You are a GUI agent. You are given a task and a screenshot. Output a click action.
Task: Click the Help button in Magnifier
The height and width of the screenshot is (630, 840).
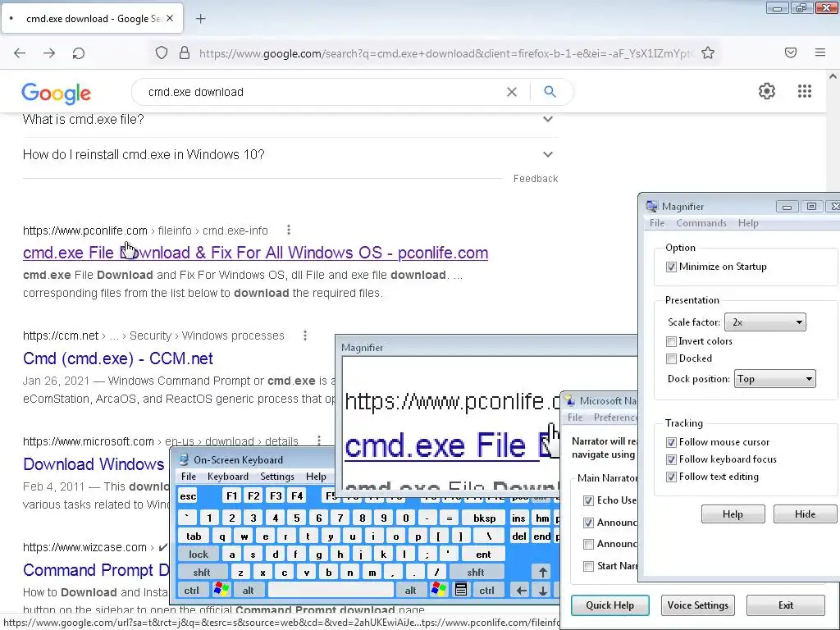click(733, 514)
